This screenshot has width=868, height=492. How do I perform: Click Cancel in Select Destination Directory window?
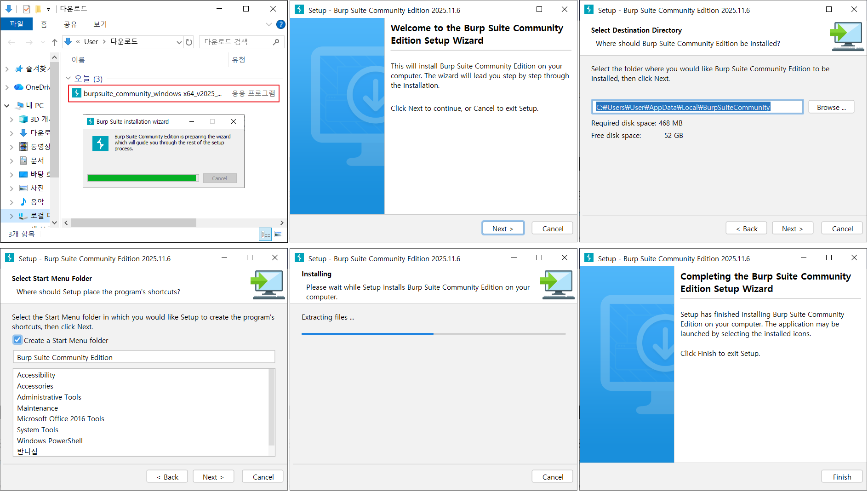pyautogui.click(x=842, y=229)
